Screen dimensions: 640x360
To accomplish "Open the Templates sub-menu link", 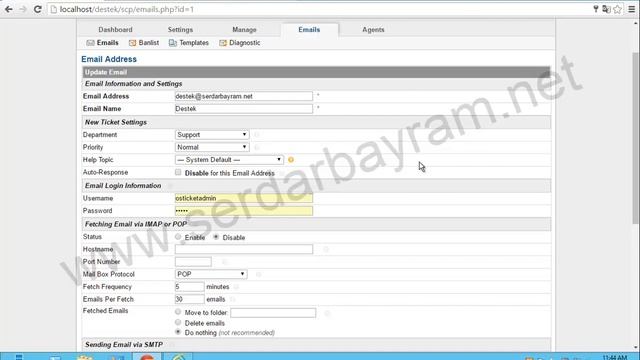I will click(194, 43).
